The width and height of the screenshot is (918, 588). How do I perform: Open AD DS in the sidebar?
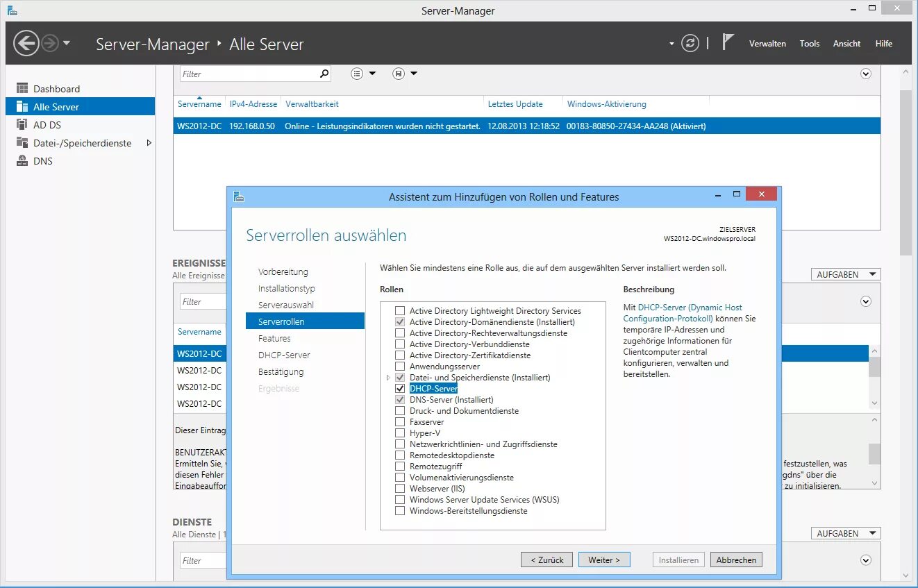pyautogui.click(x=80, y=125)
